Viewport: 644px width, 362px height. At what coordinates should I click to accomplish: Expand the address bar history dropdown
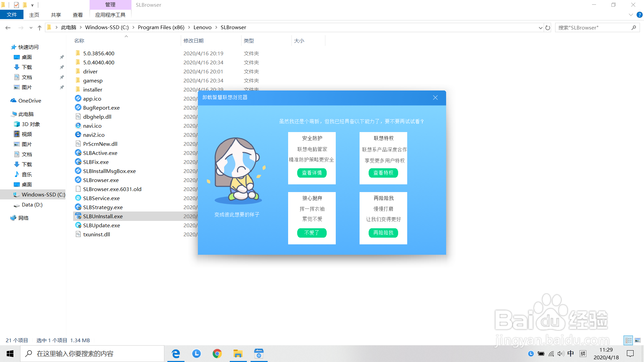click(x=540, y=28)
